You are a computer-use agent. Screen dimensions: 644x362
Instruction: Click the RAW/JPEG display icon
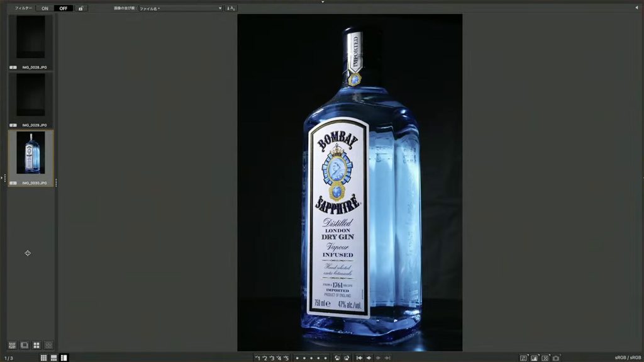pos(12,345)
